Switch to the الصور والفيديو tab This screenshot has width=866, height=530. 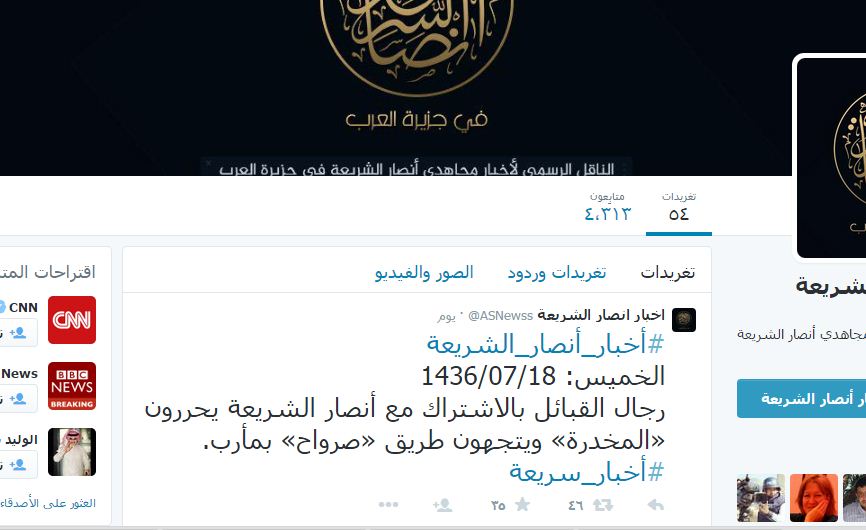[424, 273]
